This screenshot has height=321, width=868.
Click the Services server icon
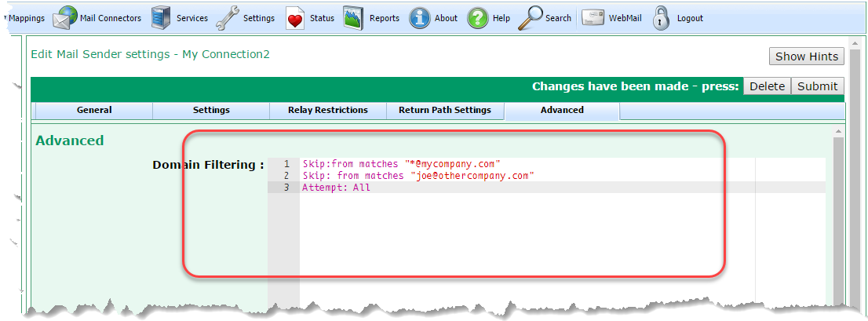click(x=161, y=18)
